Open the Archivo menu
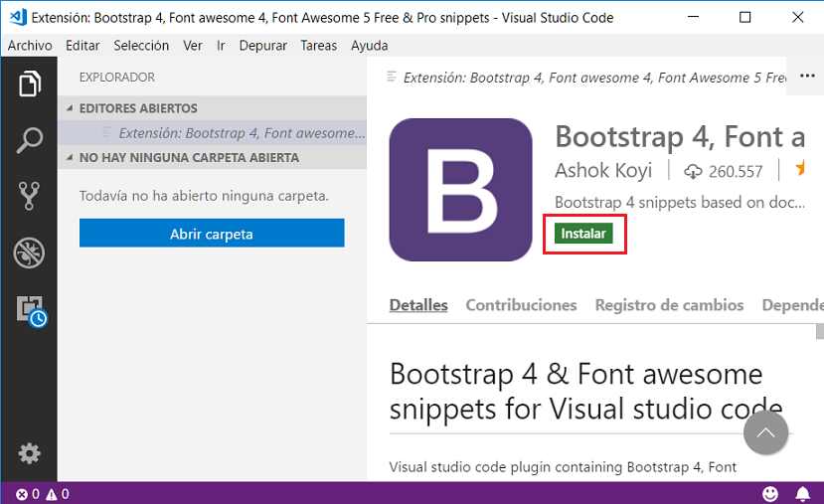This screenshot has height=504, width=824. pos(30,46)
